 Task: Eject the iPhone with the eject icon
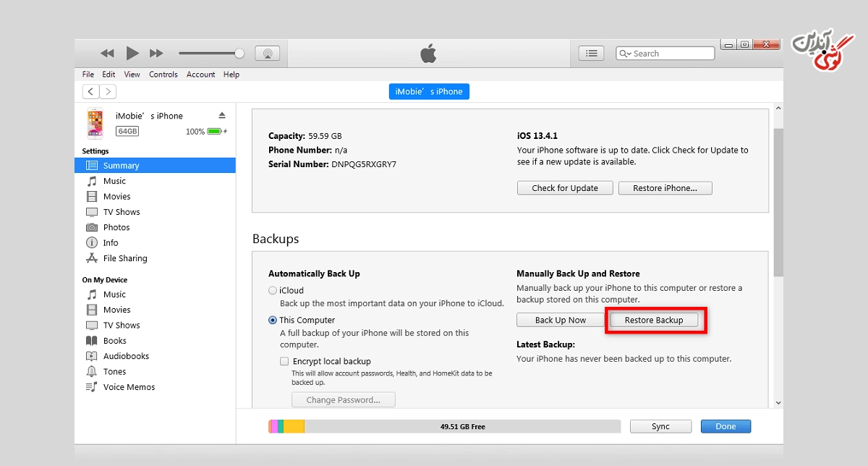click(222, 116)
